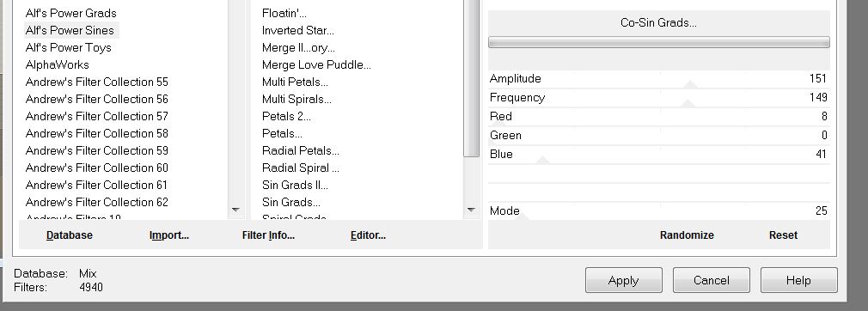868x311 pixels.
Task: Click the Amplitude slider track
Action: (x=659, y=78)
